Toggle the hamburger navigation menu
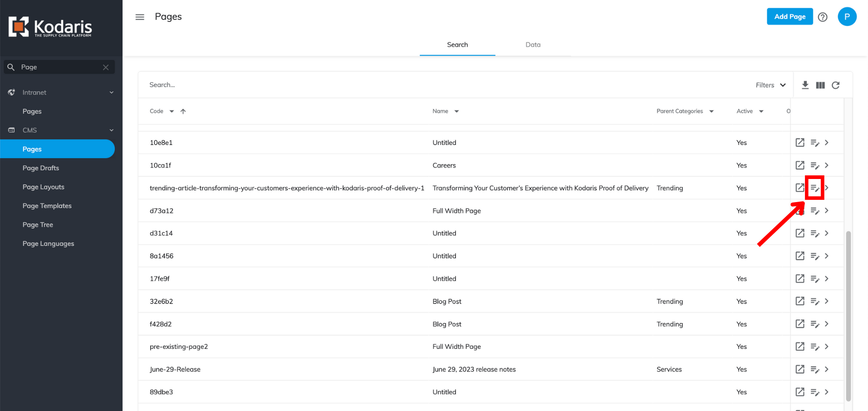 (x=140, y=17)
